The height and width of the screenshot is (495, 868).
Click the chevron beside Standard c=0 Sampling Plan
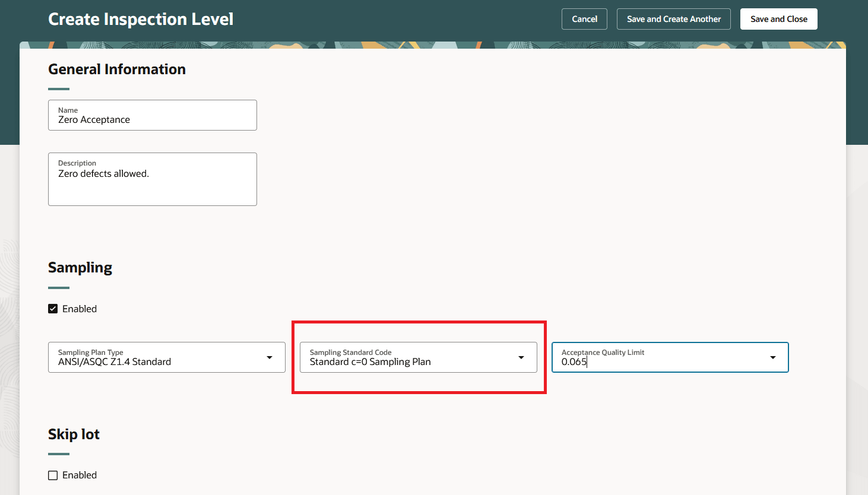click(521, 357)
